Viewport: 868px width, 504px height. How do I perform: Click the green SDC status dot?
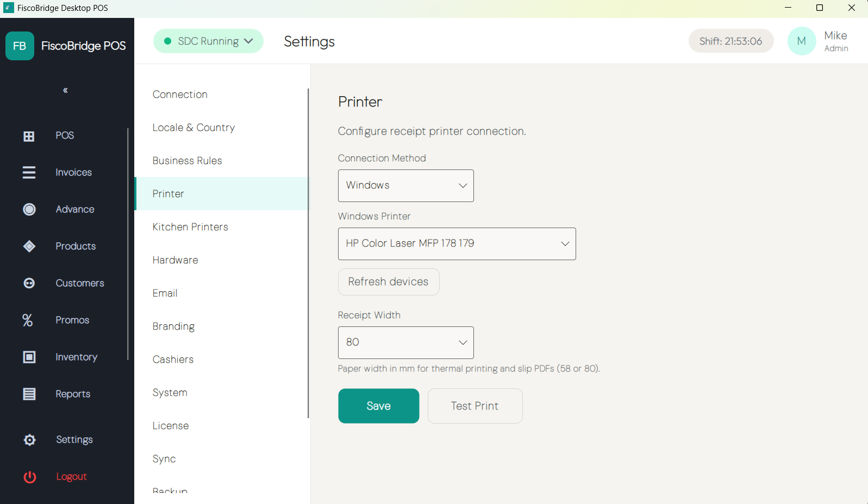pos(168,41)
